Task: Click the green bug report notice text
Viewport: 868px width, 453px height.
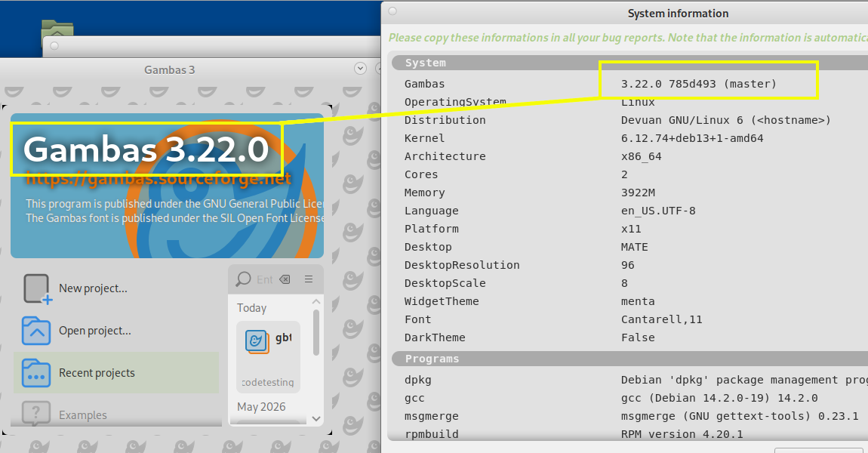Action: click(x=628, y=38)
